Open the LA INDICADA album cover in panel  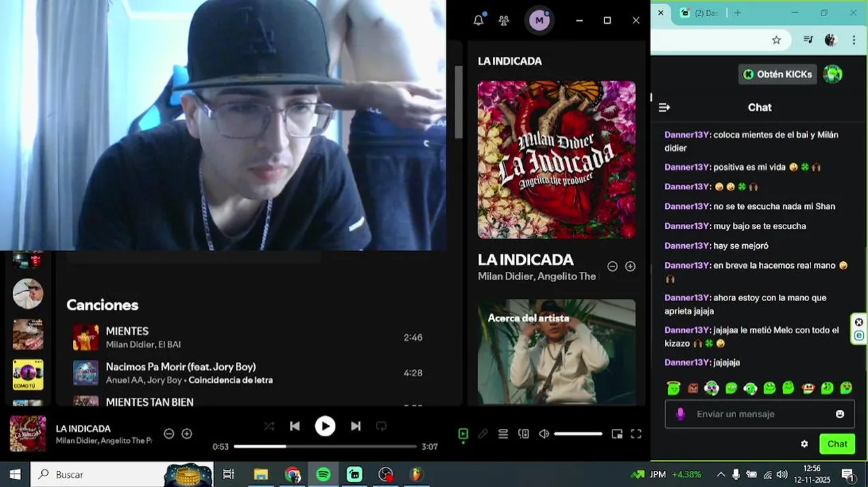click(556, 160)
